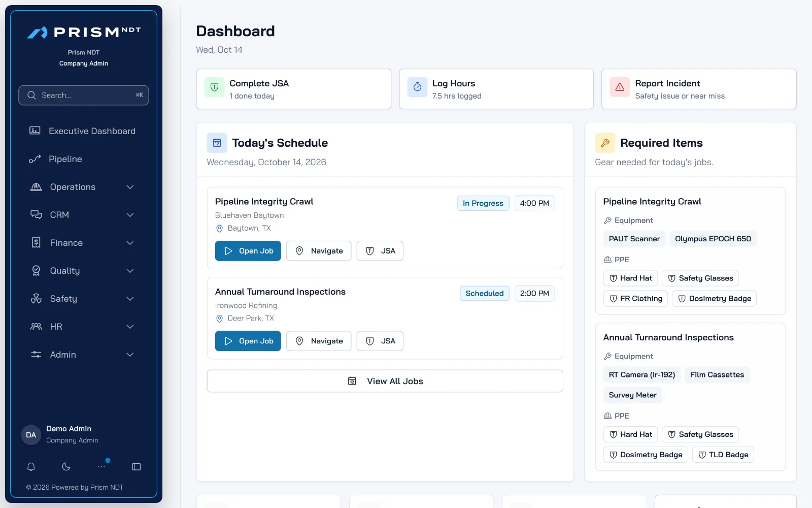Open the Report Incident card
Viewport: 812px width, 508px height.
tap(699, 89)
